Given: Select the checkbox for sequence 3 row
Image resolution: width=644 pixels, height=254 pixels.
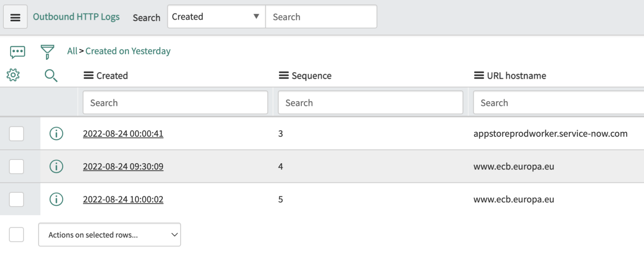Looking at the screenshot, I should click(16, 134).
